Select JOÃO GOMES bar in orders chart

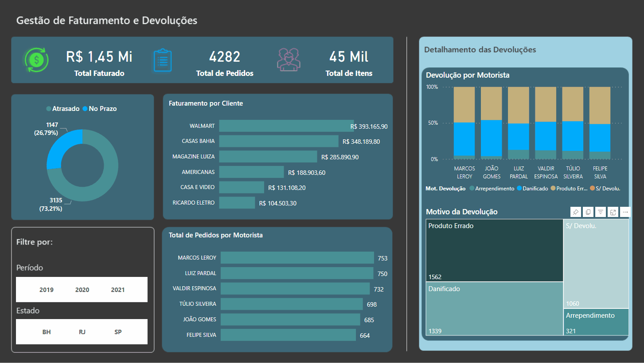290,320
